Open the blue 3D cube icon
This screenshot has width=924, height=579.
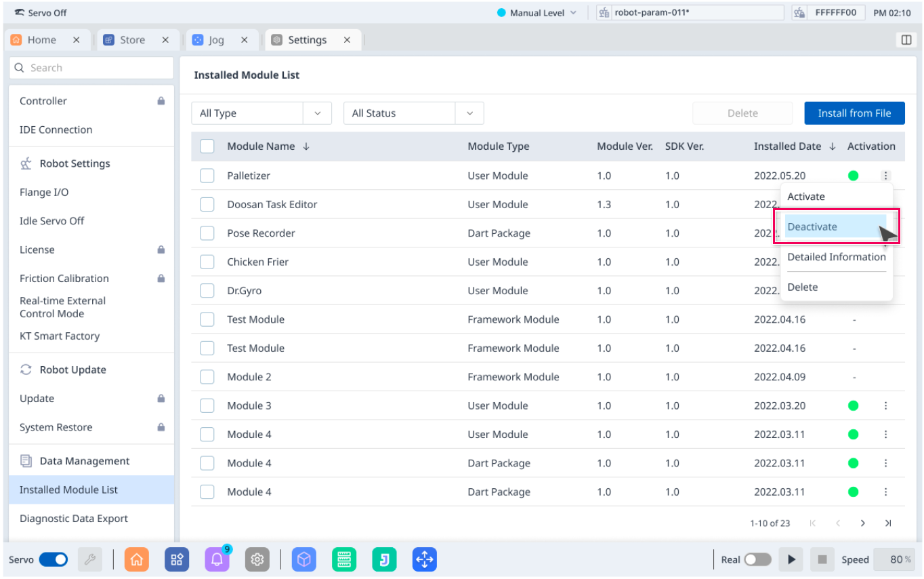[x=304, y=559]
